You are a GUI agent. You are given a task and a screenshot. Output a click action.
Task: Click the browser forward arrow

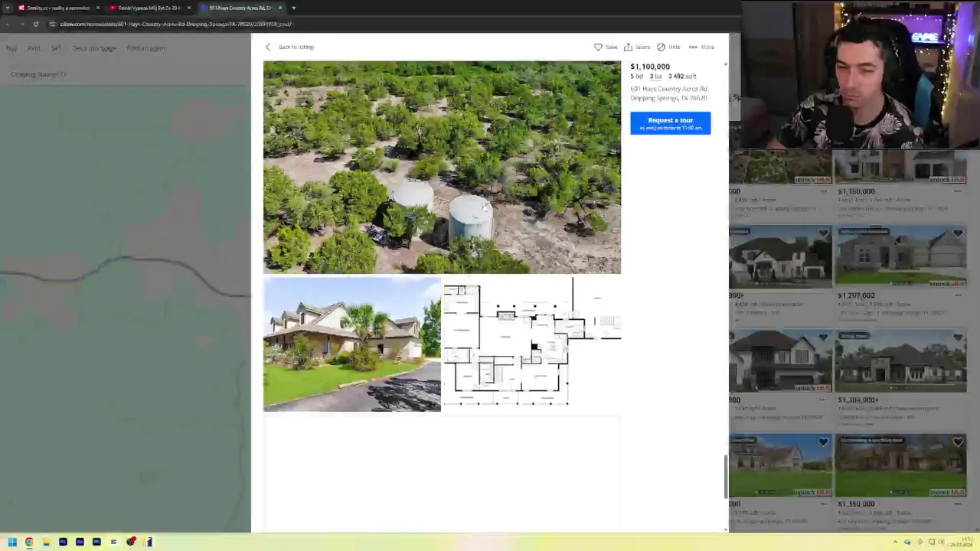[x=22, y=24]
